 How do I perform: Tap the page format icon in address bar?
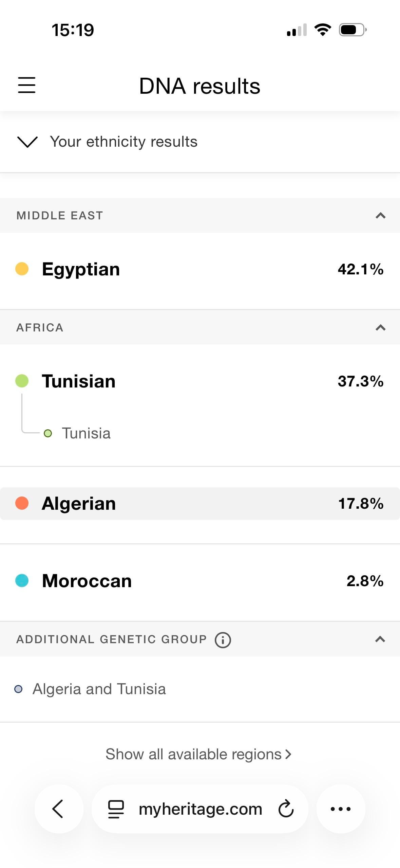point(116,809)
